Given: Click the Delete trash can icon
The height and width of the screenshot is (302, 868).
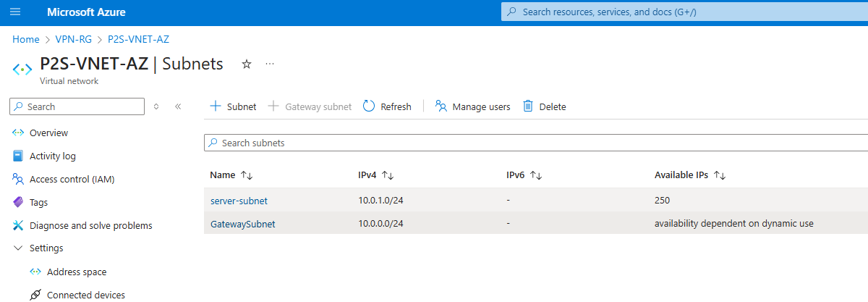Looking at the screenshot, I should (x=528, y=106).
